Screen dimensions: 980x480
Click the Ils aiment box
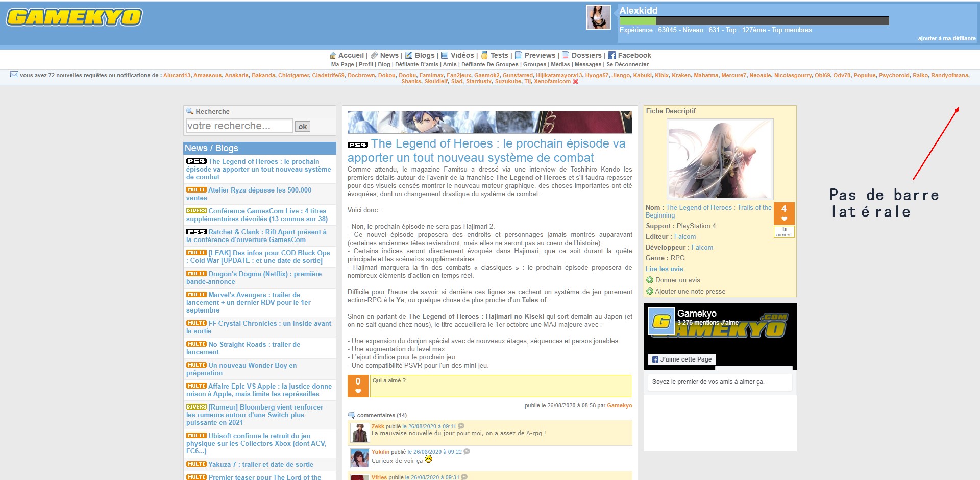(784, 232)
